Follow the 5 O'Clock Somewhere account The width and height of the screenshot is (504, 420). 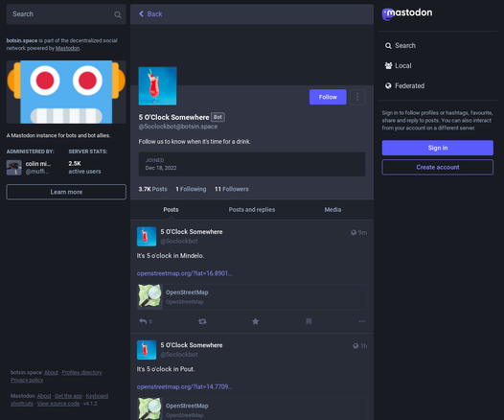328,97
